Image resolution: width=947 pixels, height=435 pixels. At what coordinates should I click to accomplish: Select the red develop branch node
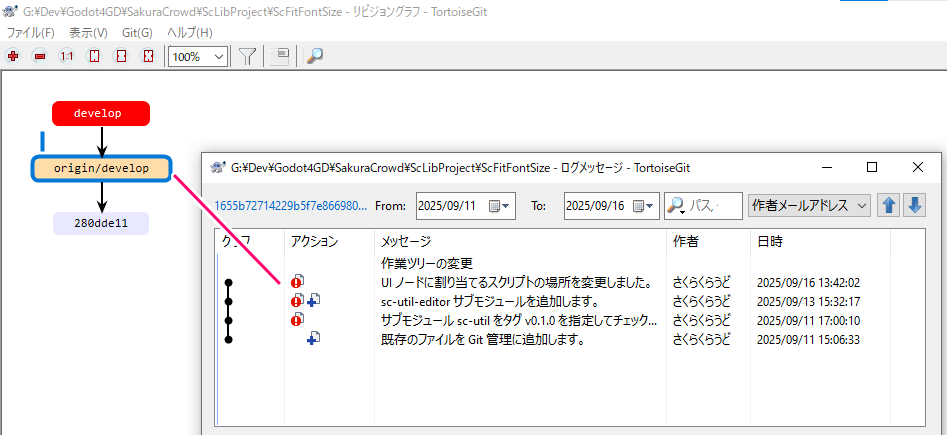101,114
